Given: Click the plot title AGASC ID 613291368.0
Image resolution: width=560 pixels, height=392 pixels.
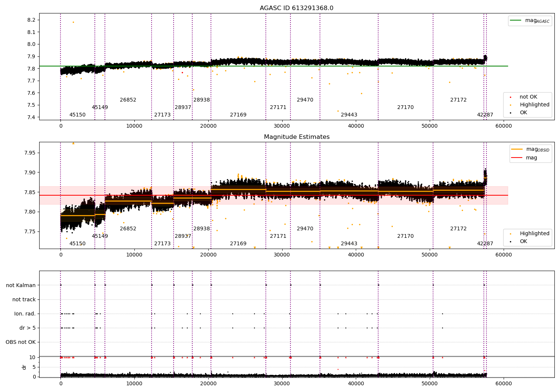Looking at the screenshot, I should (296, 8).
